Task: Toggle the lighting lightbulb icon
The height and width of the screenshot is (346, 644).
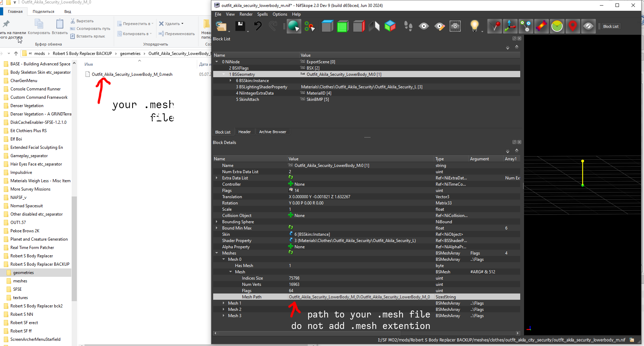Action: [x=474, y=26]
